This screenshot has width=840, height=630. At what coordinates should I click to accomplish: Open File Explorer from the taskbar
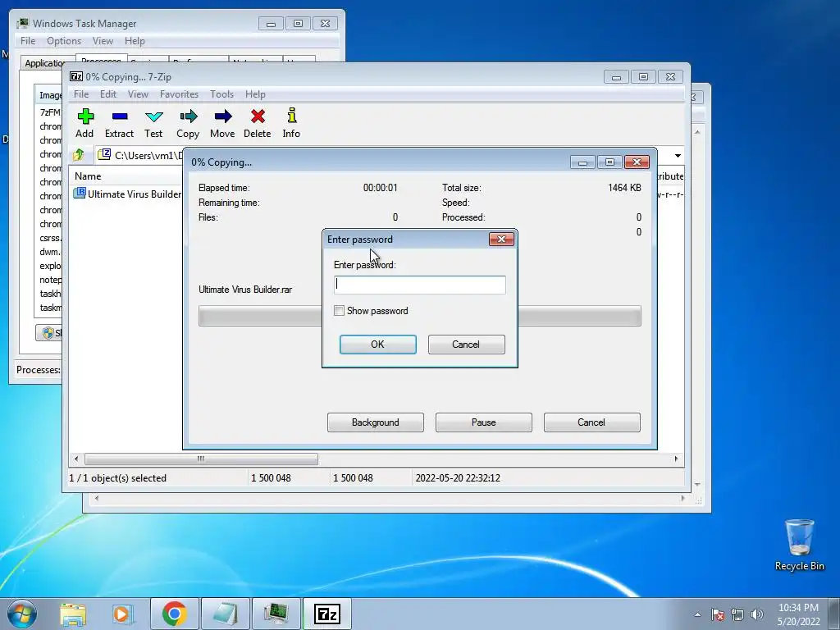click(x=73, y=614)
